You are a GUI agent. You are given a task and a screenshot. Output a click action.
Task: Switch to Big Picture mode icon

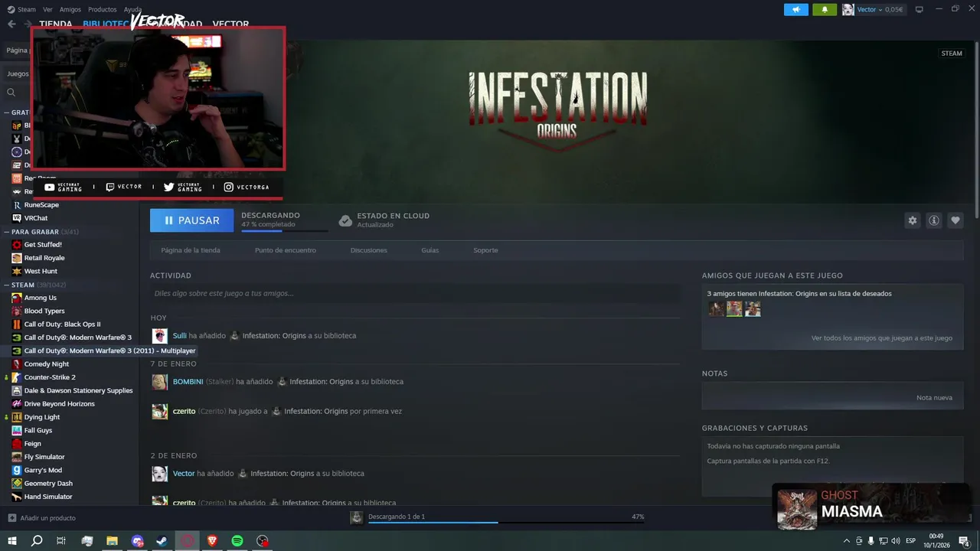tap(920, 9)
